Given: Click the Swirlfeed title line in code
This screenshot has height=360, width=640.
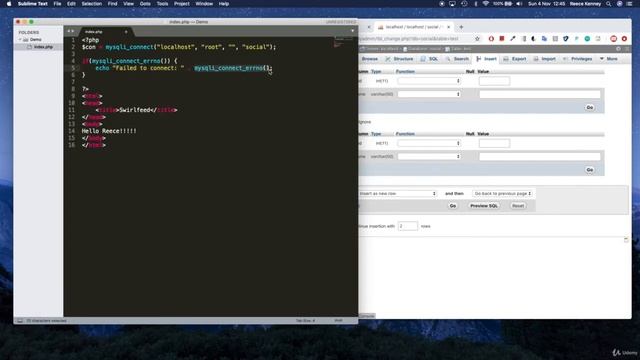Looking at the screenshot, I should point(136,110).
